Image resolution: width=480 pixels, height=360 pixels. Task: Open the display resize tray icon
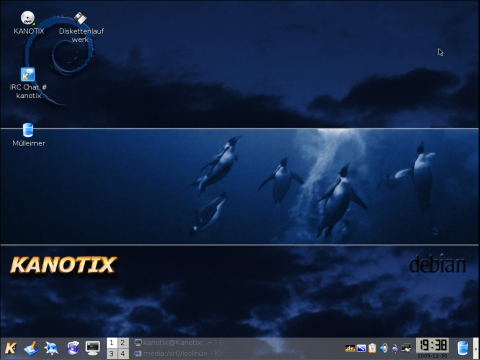pyautogui.click(x=361, y=348)
